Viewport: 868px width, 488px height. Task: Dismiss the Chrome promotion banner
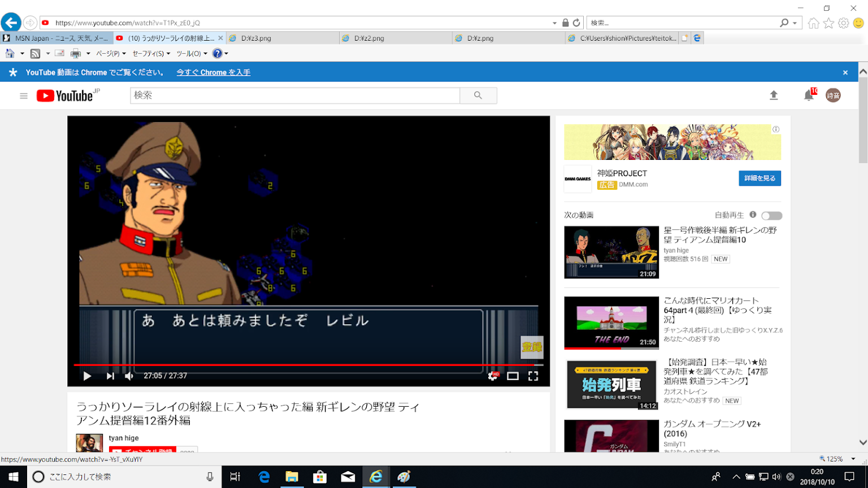(x=845, y=72)
